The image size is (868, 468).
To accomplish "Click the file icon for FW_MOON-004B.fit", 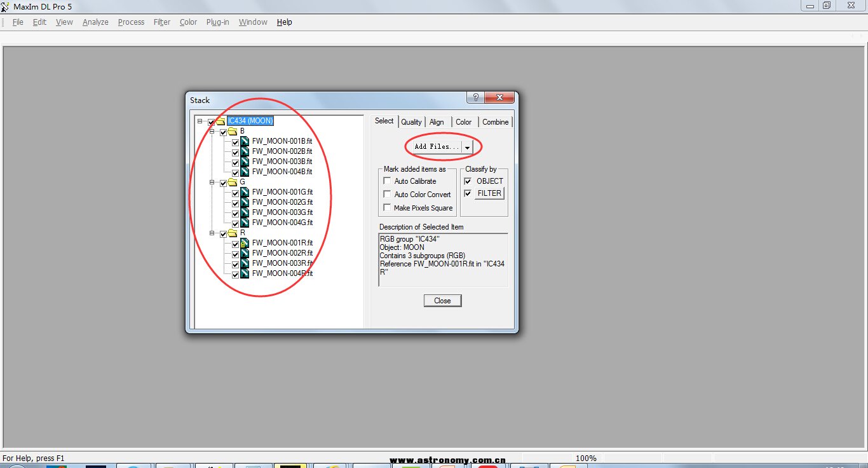I will click(245, 172).
